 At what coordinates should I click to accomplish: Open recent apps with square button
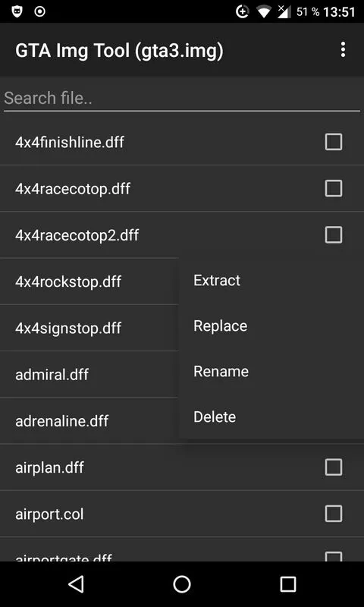pyautogui.click(x=288, y=583)
